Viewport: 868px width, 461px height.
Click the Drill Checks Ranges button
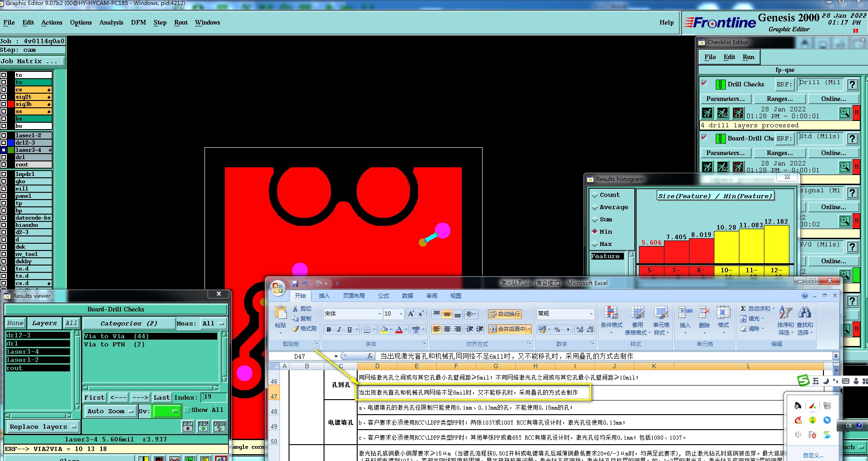(x=779, y=99)
